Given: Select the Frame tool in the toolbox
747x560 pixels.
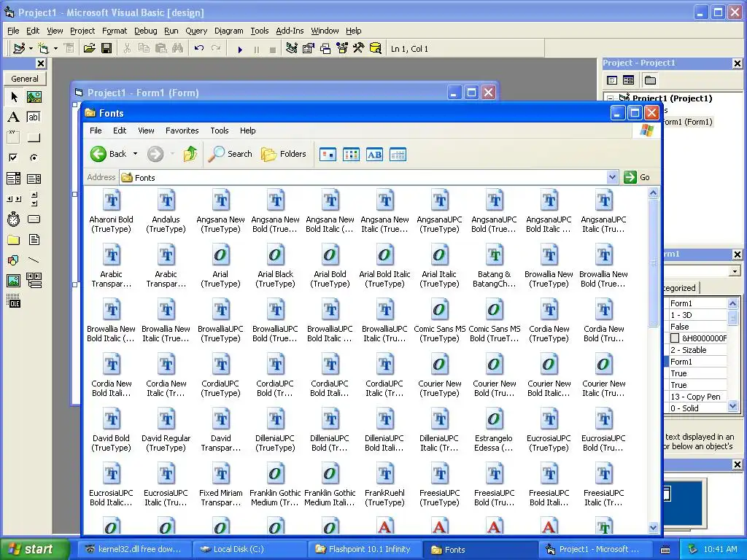Looking at the screenshot, I should pyautogui.click(x=14, y=137).
